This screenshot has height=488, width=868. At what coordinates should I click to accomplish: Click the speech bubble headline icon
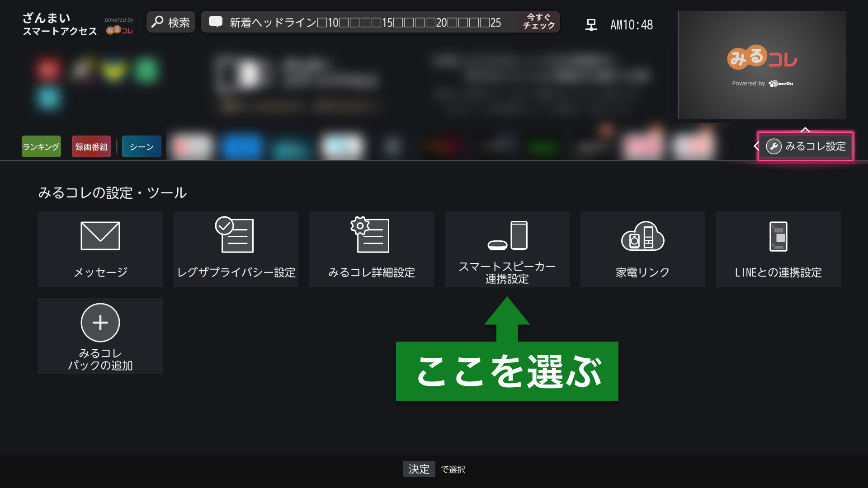pos(216,22)
